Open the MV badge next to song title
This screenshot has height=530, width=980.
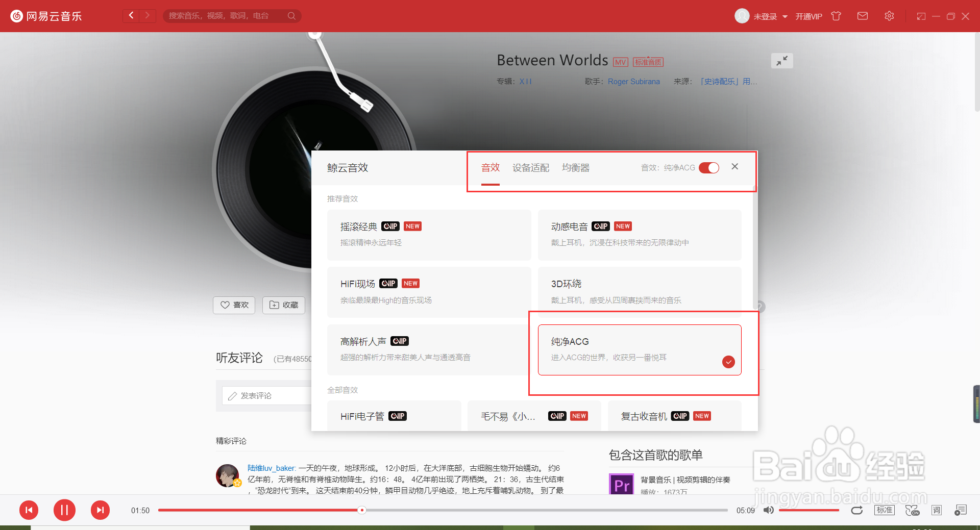pos(621,62)
